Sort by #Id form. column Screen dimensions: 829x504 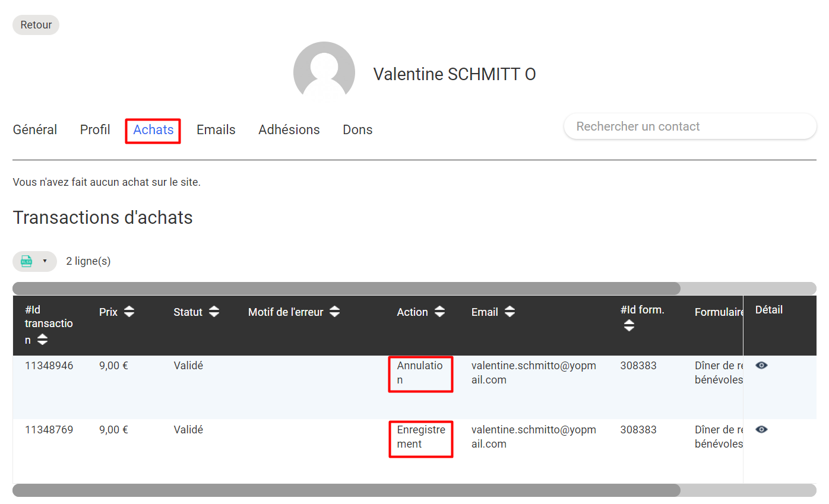point(629,325)
